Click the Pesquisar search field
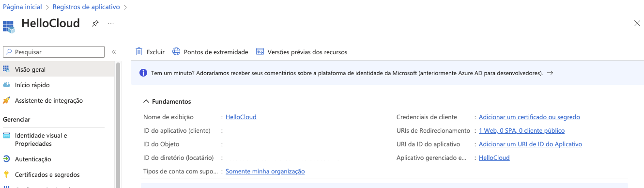The height and width of the screenshot is (188, 644). (54, 52)
